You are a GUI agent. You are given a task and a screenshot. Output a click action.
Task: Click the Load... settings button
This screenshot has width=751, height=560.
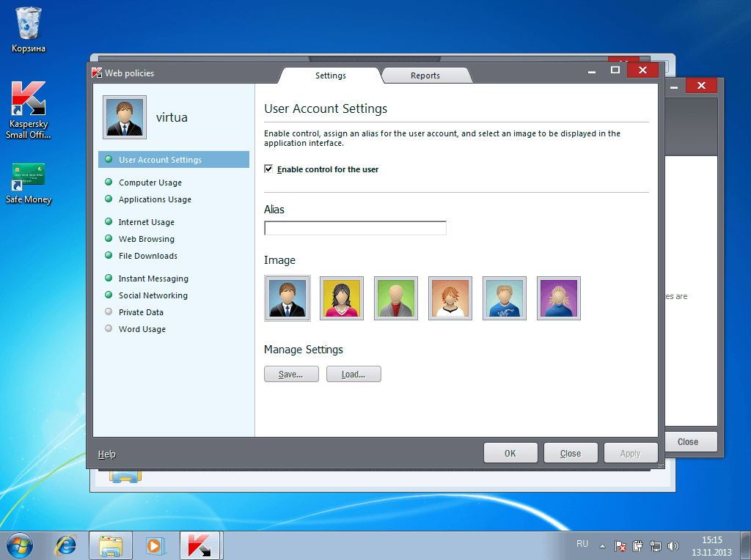[x=353, y=375]
